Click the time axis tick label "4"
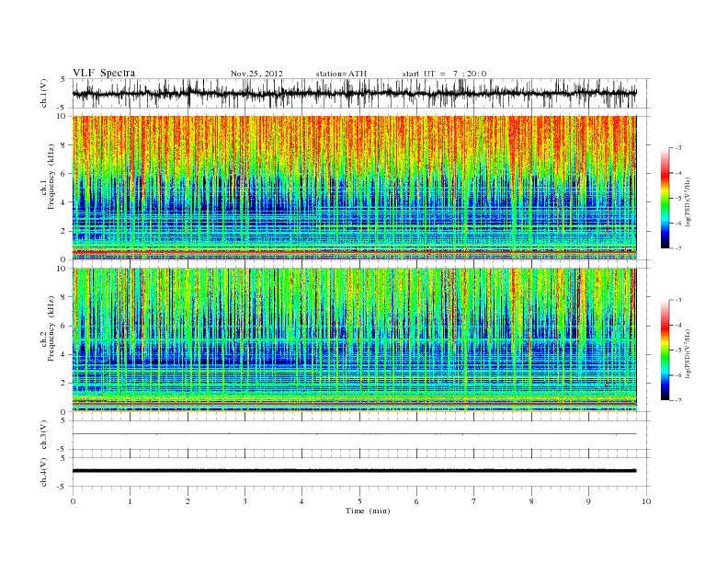 [x=301, y=501]
